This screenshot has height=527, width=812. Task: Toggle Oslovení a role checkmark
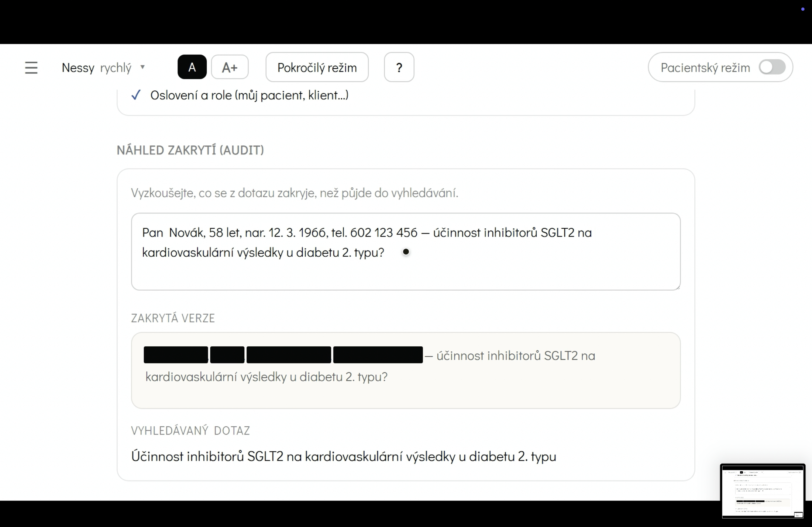[x=136, y=95]
